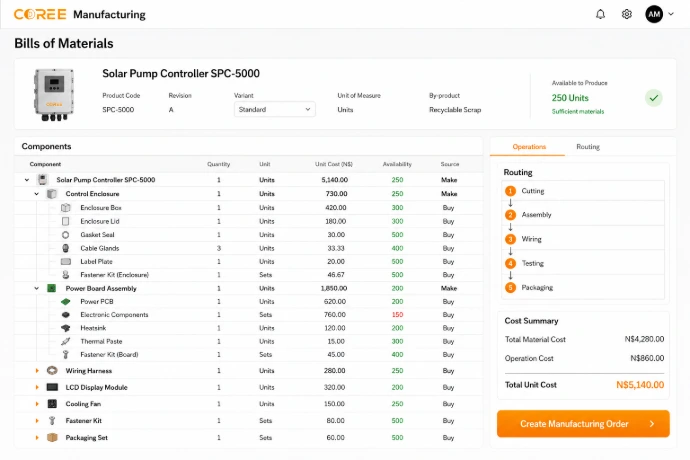Click the Thermal Paste row name
The height and width of the screenshot is (460, 690).
click(x=101, y=341)
